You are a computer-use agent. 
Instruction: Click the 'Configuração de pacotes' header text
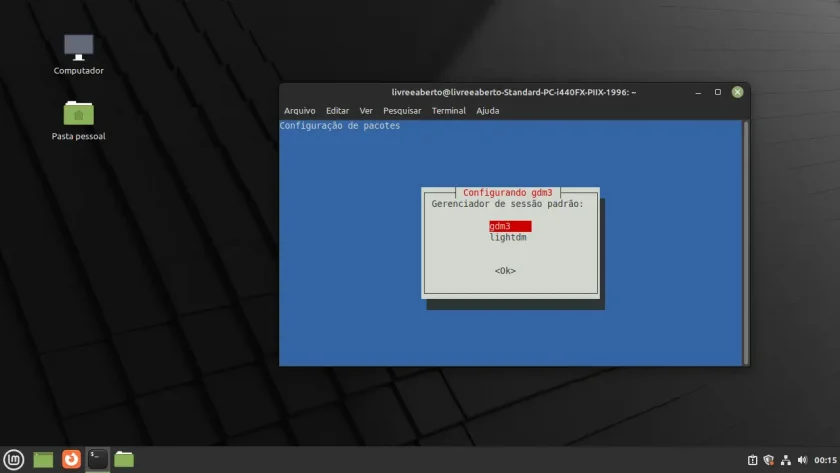[x=340, y=126]
